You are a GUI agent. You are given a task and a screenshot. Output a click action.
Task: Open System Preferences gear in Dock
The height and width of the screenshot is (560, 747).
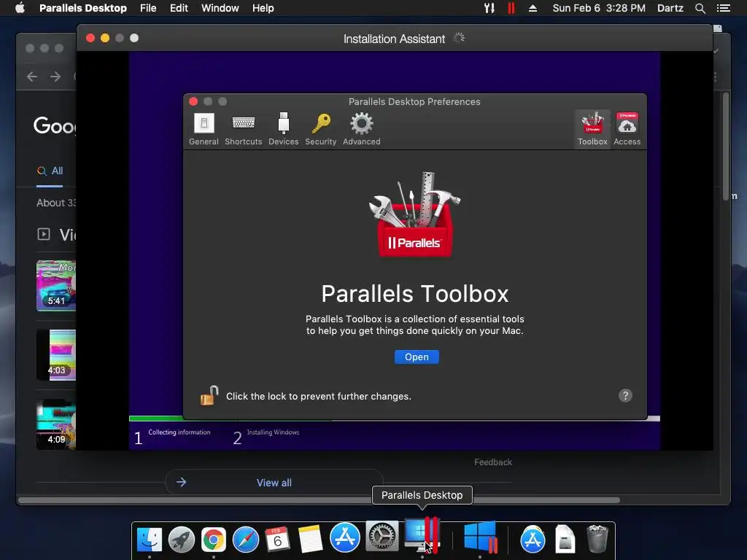[382, 537]
